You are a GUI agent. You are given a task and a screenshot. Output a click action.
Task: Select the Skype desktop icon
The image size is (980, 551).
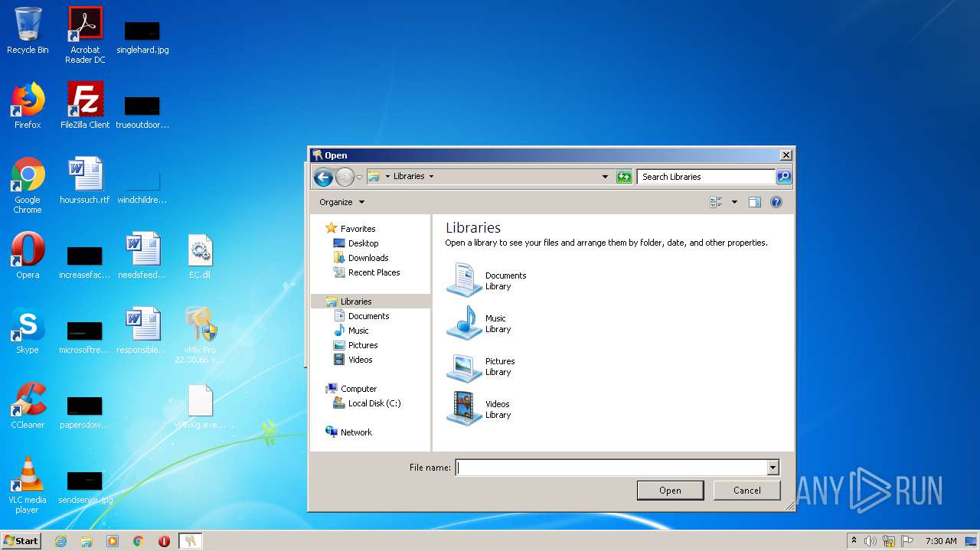(28, 331)
